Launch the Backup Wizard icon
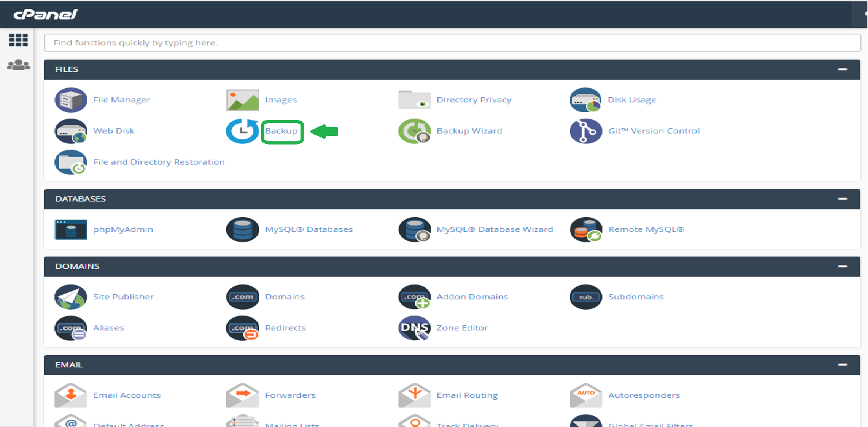 pyautogui.click(x=414, y=131)
